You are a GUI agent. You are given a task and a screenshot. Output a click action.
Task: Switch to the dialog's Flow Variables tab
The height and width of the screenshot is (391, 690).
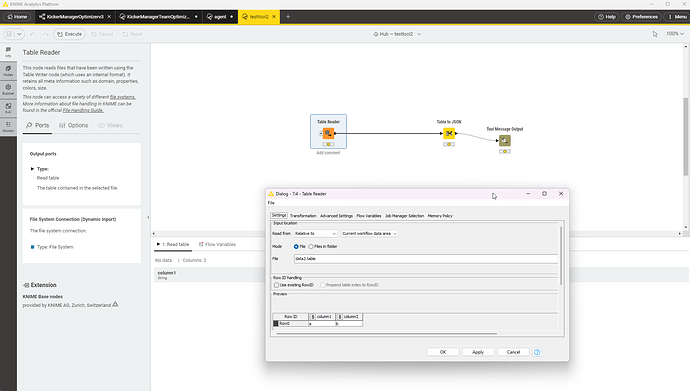click(369, 216)
